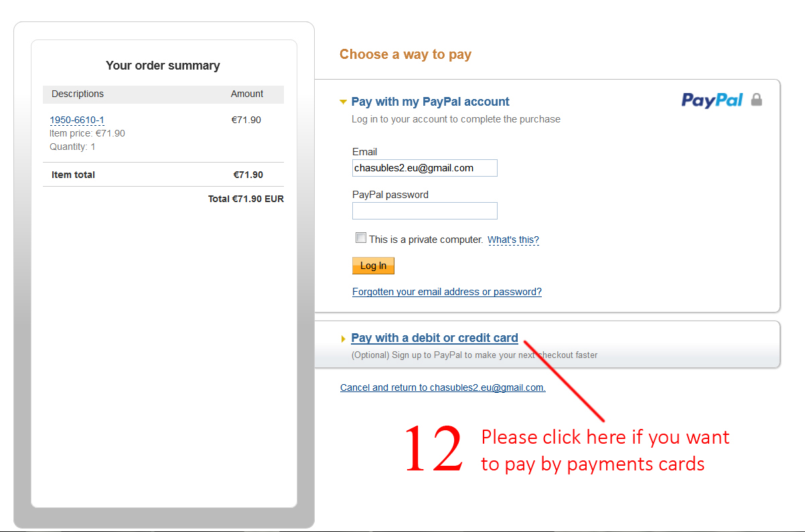Select the Pay with my PayPal account heading
This screenshot has height=532, width=805.
pyautogui.click(x=430, y=102)
